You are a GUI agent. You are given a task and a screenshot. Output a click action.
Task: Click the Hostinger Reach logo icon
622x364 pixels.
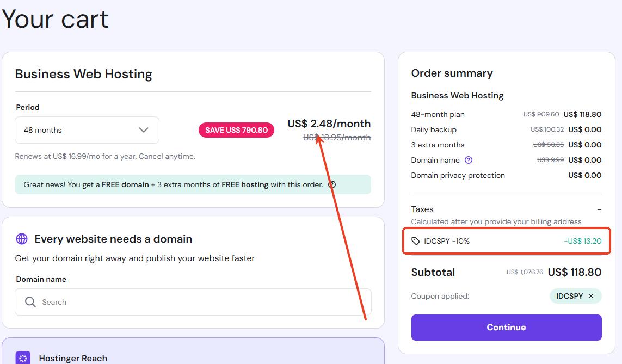23,358
